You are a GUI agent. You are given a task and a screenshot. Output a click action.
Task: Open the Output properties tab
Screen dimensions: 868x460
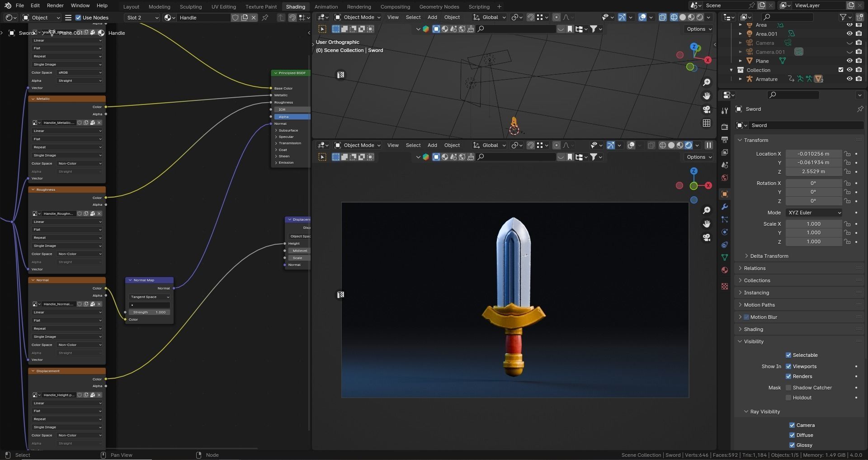pyautogui.click(x=725, y=140)
